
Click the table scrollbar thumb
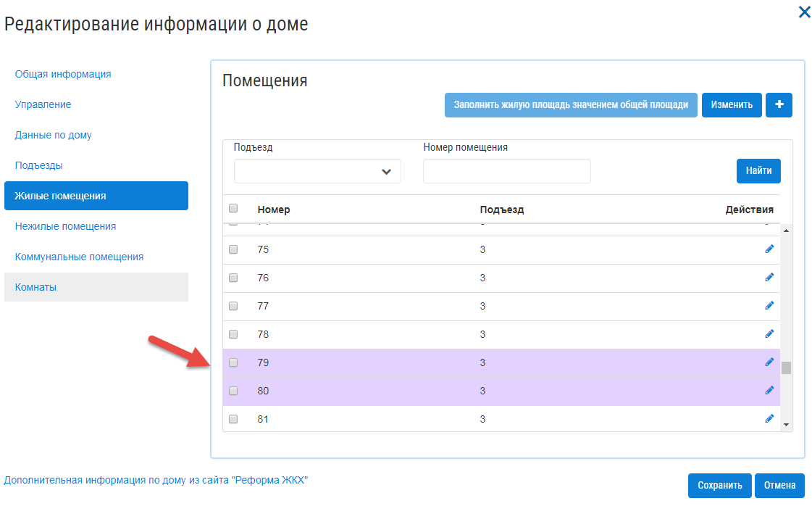(786, 368)
